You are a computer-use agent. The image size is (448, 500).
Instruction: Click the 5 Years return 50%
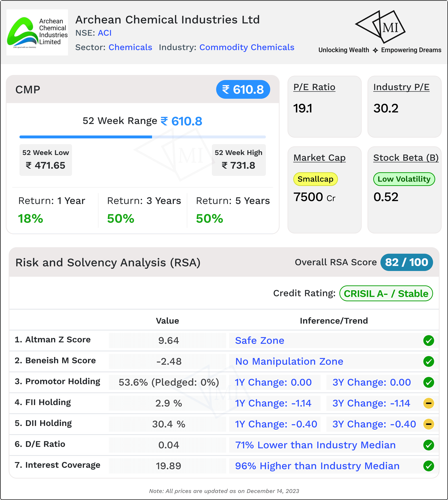pyautogui.click(x=209, y=219)
